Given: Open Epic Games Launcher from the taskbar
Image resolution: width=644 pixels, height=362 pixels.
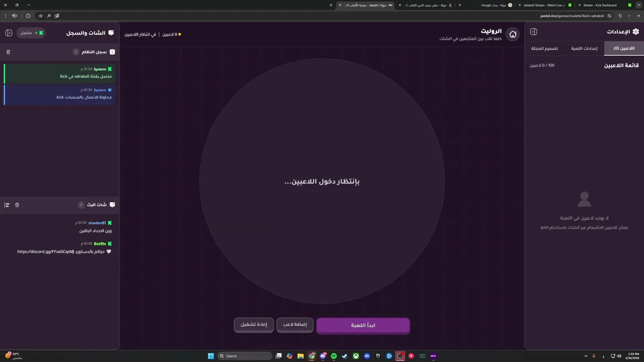Looking at the screenshot, I should (x=378, y=356).
